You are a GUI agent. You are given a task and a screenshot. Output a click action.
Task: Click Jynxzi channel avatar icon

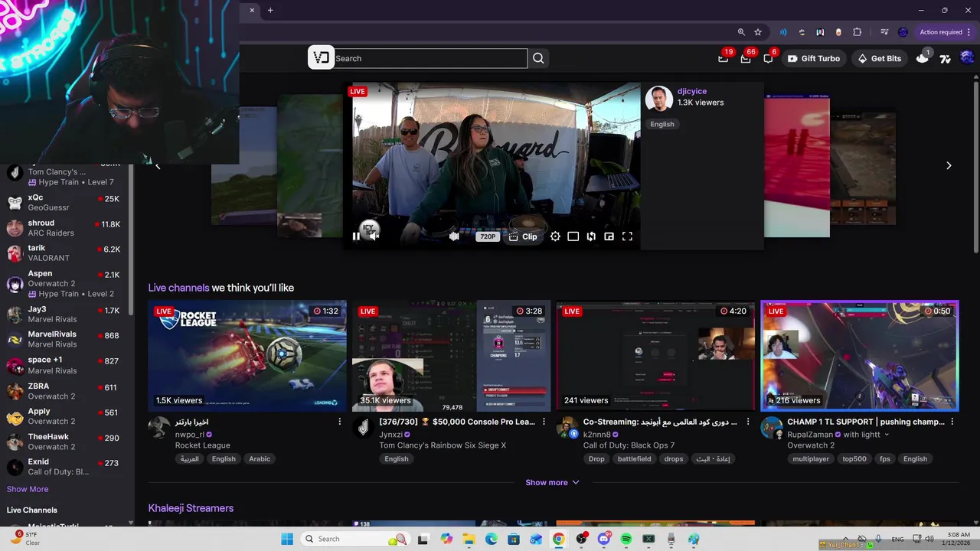click(x=363, y=427)
